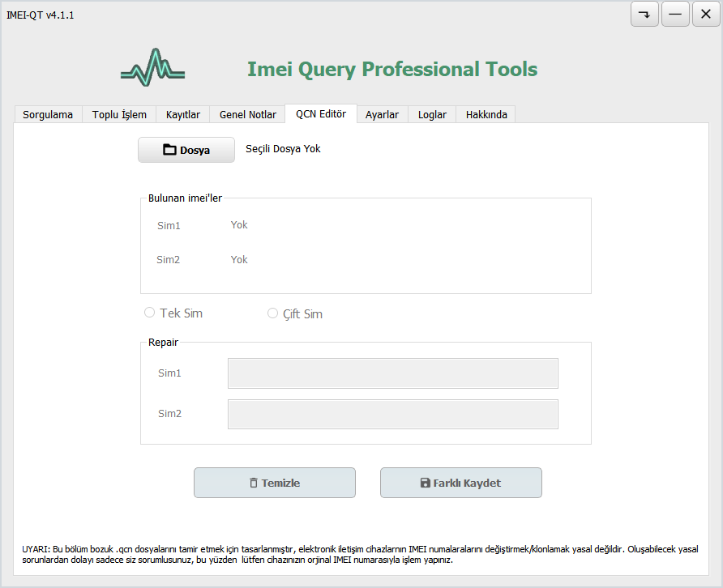Click the Repair Sim2 input field
This screenshot has height=588, width=723.
[x=392, y=414]
